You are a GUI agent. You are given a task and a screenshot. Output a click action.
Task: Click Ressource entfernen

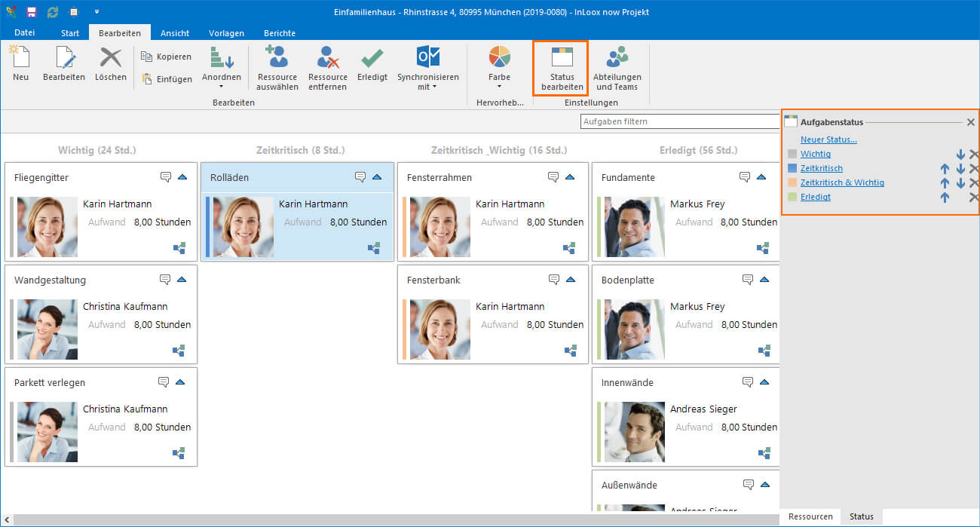click(x=328, y=69)
